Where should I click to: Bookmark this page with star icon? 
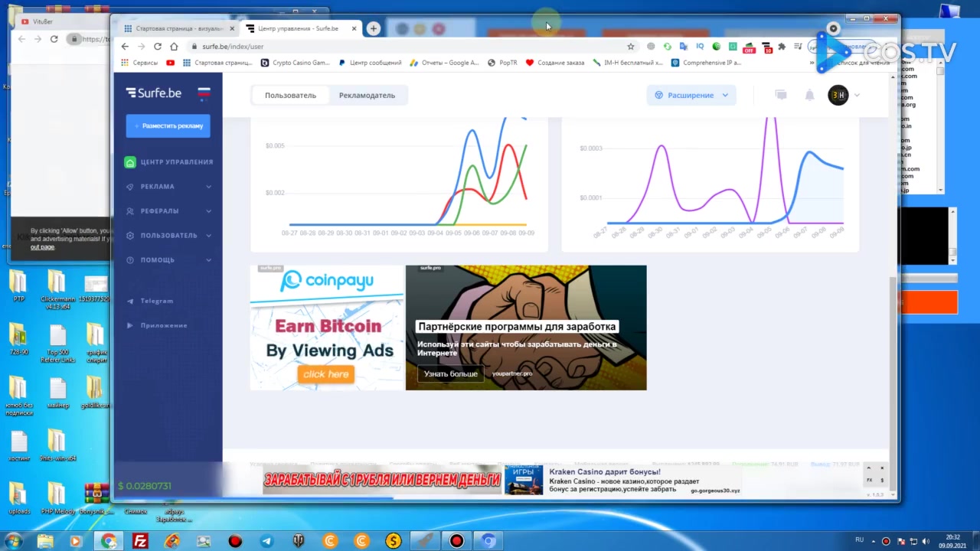(631, 47)
